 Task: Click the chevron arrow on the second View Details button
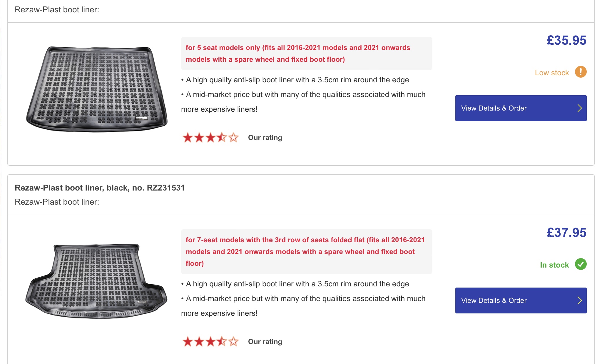[580, 300]
